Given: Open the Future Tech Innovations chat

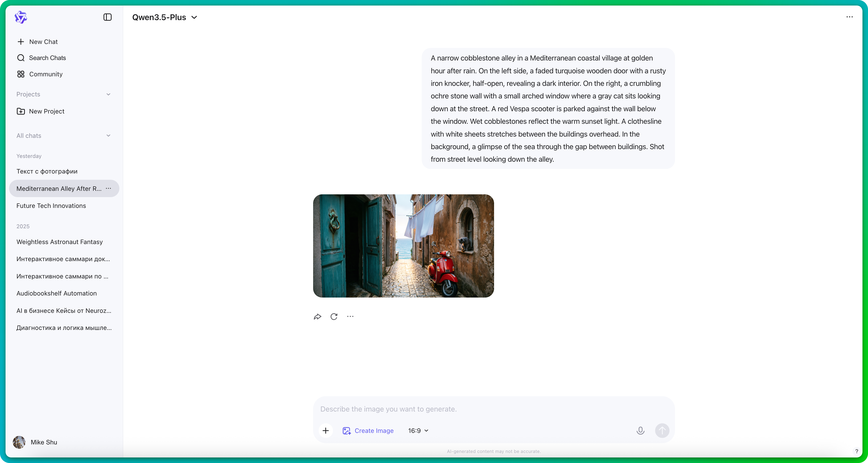Looking at the screenshot, I should tap(51, 206).
